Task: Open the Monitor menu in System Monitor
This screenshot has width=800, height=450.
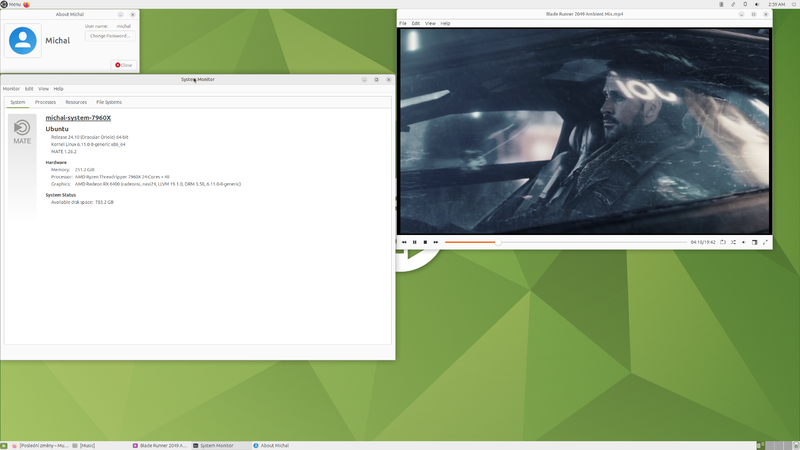Action: pos(11,89)
